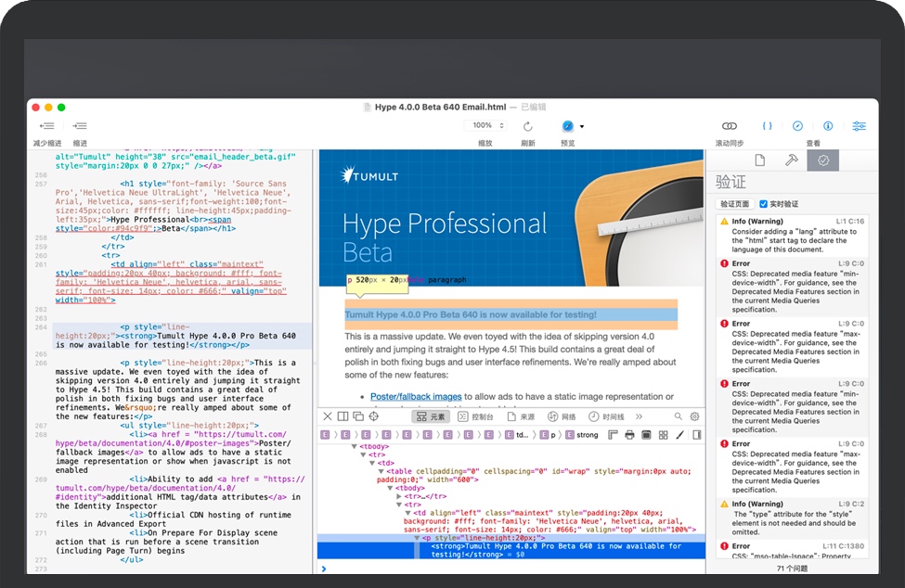Select the validation checkmark panel tab
Image resolution: width=905 pixels, height=588 pixels.
pyautogui.click(x=822, y=160)
